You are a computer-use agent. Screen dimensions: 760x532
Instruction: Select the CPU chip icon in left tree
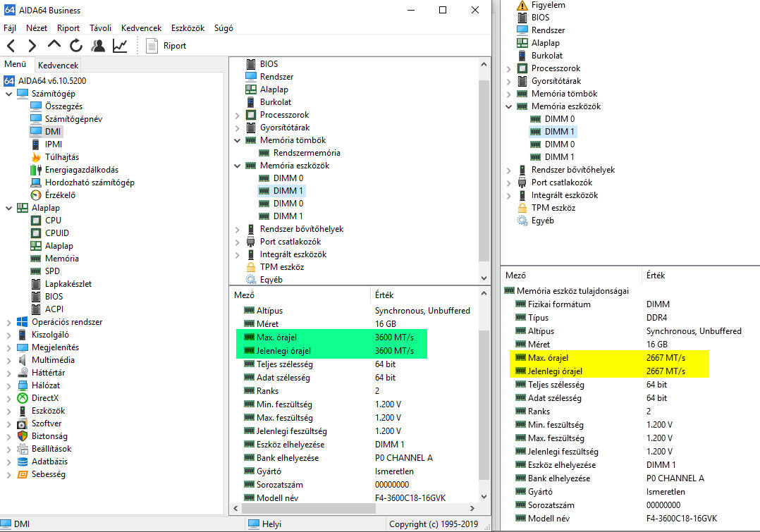coord(35,221)
